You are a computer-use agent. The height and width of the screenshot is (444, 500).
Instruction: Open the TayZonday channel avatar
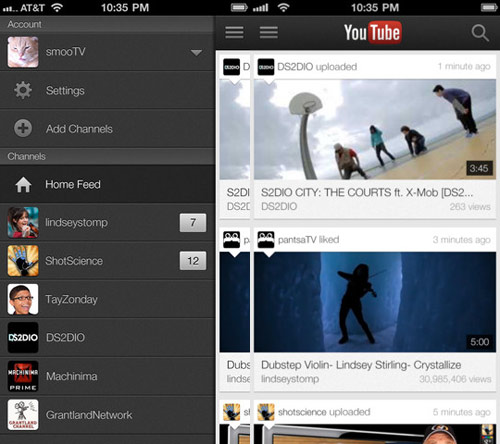click(x=23, y=299)
